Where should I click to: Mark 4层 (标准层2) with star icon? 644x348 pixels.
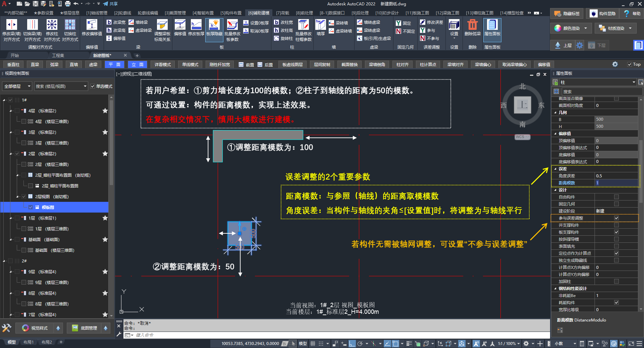coord(105,111)
